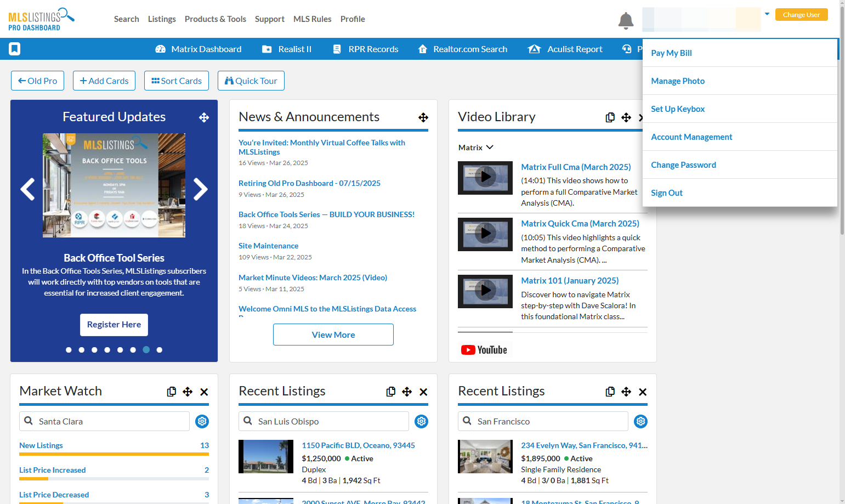The image size is (845, 504).
Task: Click the Add Cards button
Action: click(104, 81)
